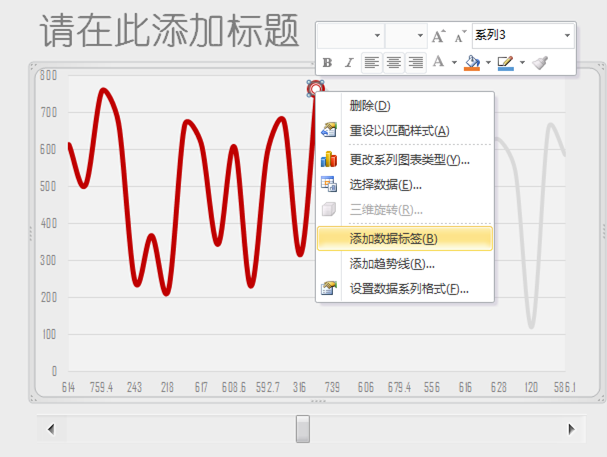Image resolution: width=607 pixels, height=457 pixels.
Task: Click y-axis value 100
Action: (49, 334)
